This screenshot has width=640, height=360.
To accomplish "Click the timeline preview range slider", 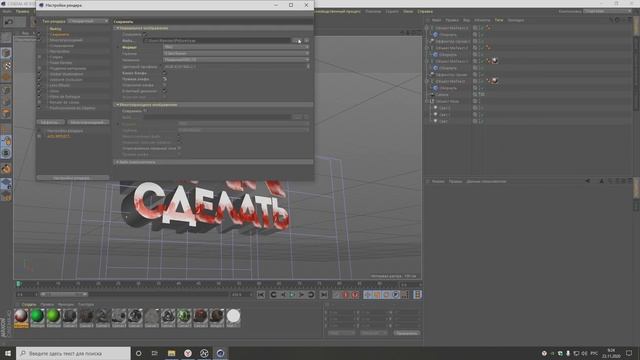I will coord(64,294).
